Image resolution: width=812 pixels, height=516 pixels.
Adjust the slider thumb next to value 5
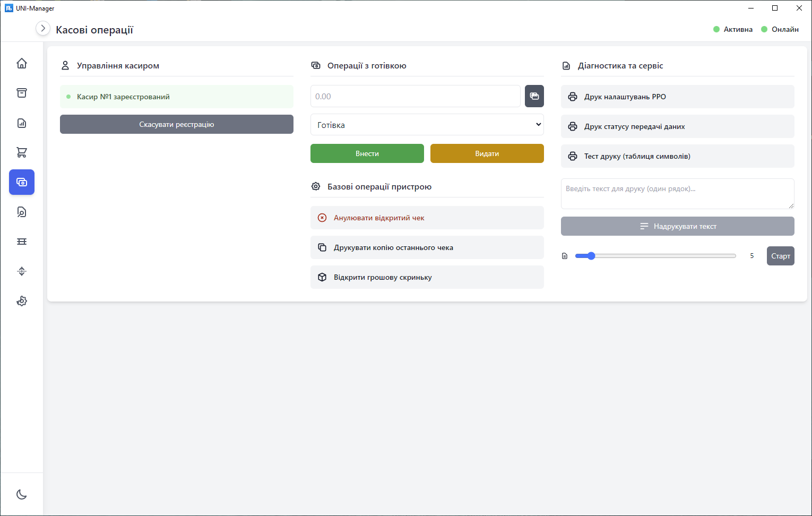(591, 256)
